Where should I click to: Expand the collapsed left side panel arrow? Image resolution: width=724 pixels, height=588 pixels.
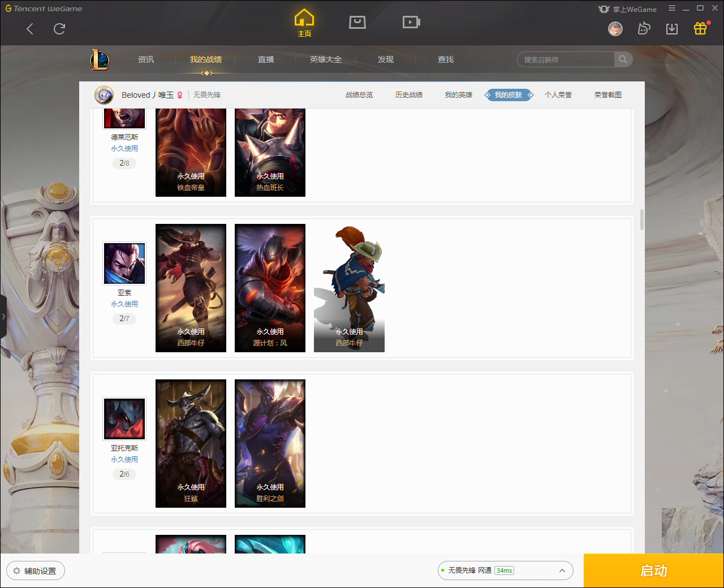[3, 317]
